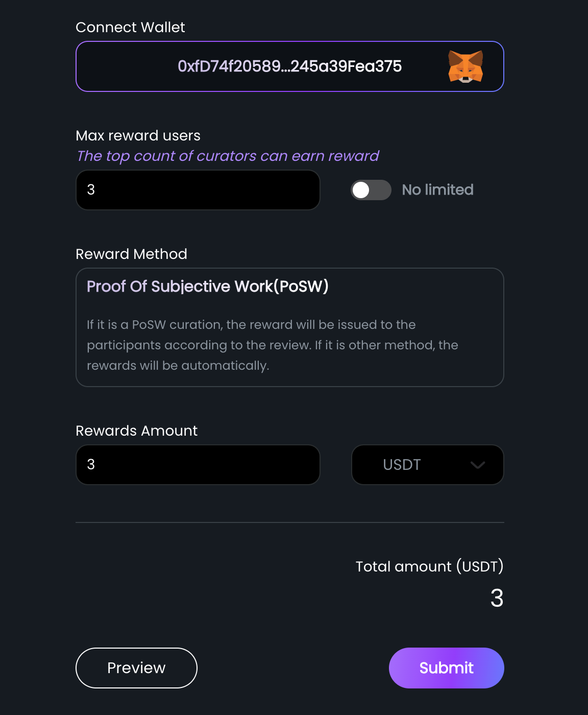Click the Rewards Amount label
588x715 pixels.
tap(136, 431)
